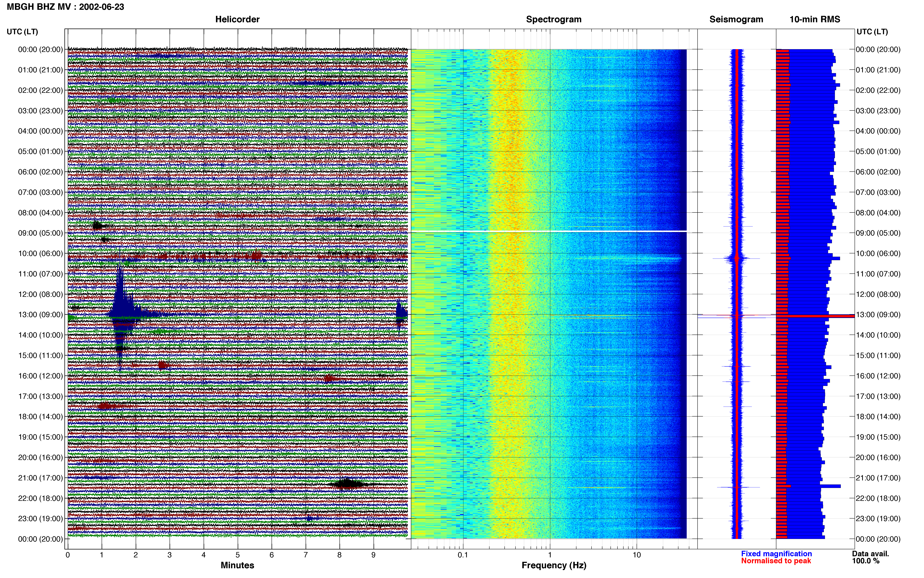The width and height of the screenshot is (924, 578).
Task: Click the 'Frequency (Hz)' axis label
Action: click(554, 565)
